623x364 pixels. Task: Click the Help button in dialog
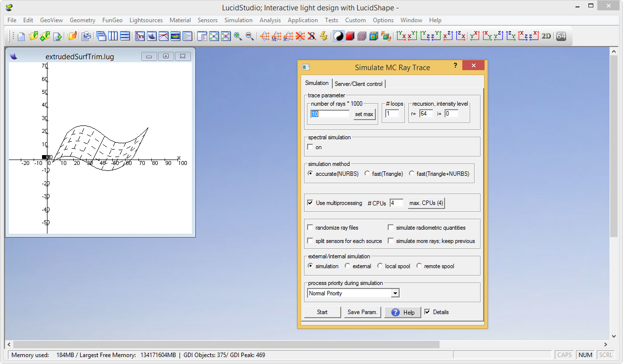tap(402, 312)
